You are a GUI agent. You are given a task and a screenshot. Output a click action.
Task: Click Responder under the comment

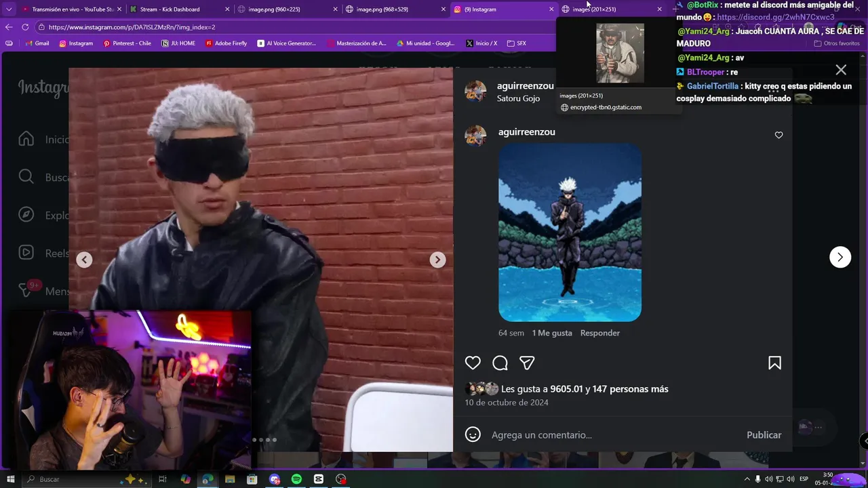(600, 333)
